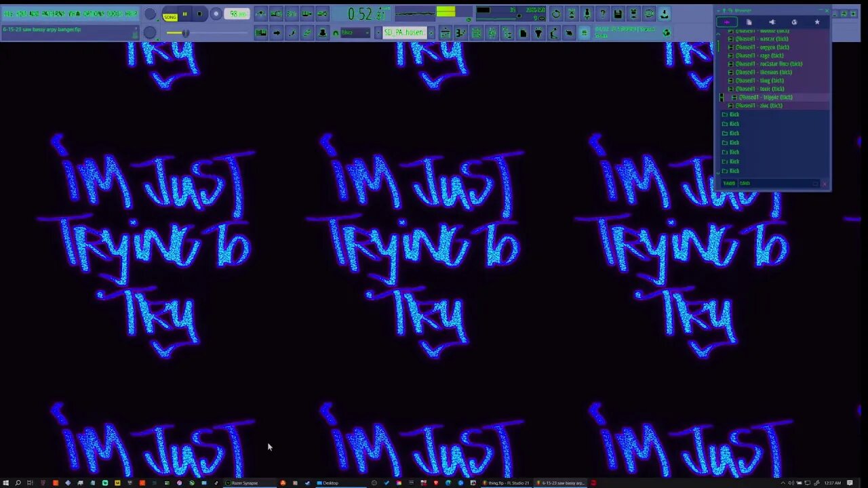
Task: Open the FILE menu
Action: (9, 14)
